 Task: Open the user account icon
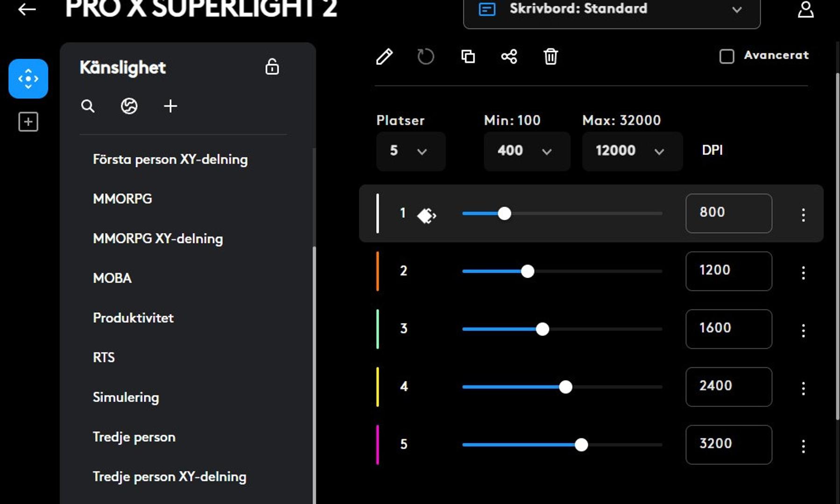coord(805,9)
